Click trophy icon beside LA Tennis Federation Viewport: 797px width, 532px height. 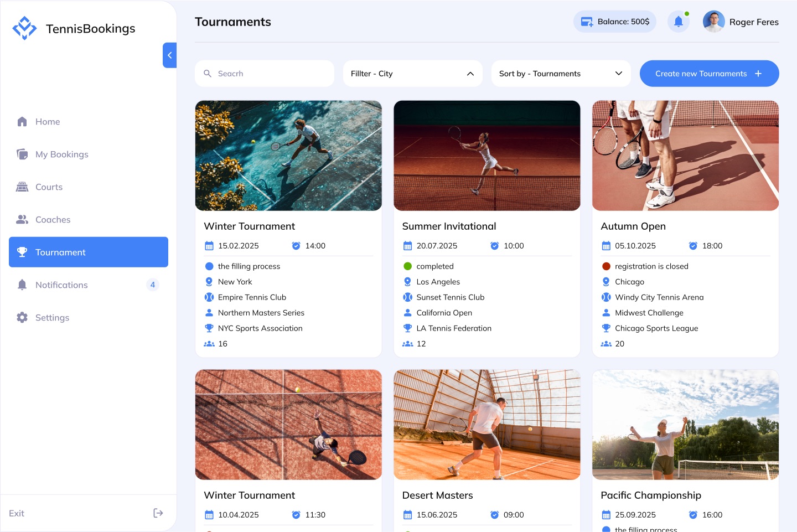click(x=408, y=328)
